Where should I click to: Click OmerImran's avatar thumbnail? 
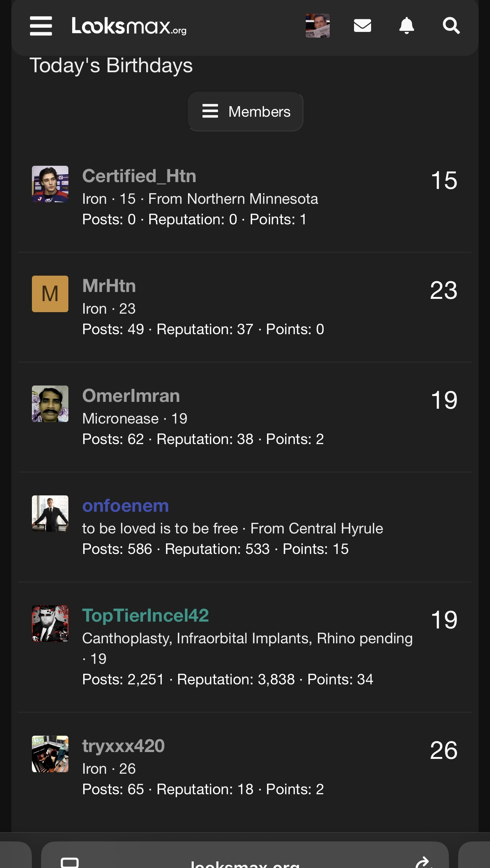tap(50, 404)
